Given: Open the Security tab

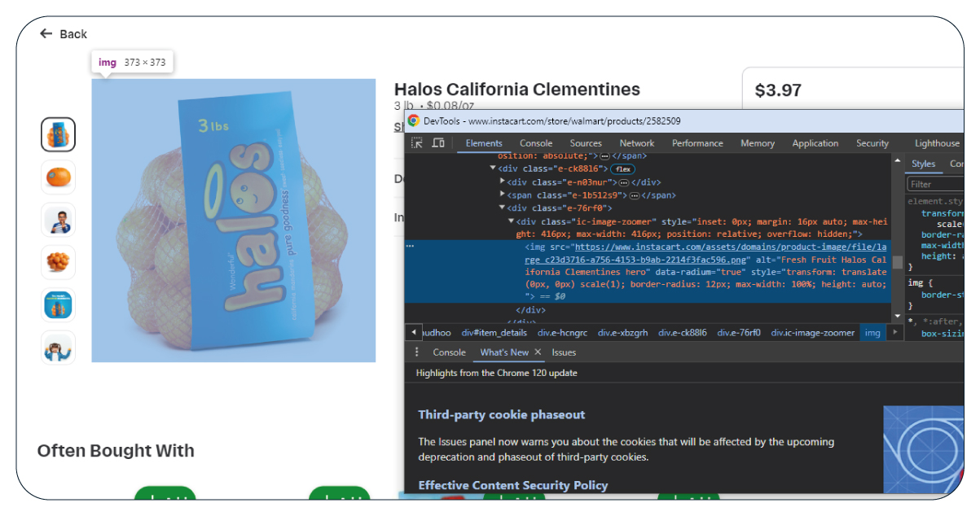Looking at the screenshot, I should click(x=872, y=143).
